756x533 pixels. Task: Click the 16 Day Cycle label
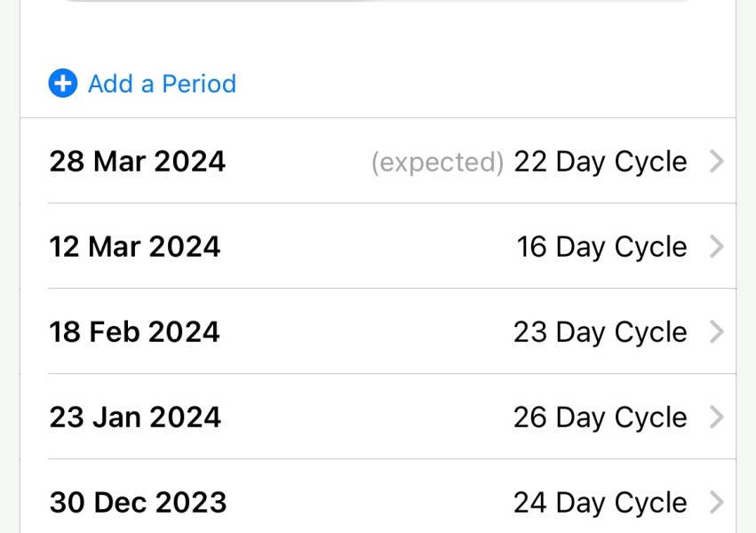pos(601,247)
